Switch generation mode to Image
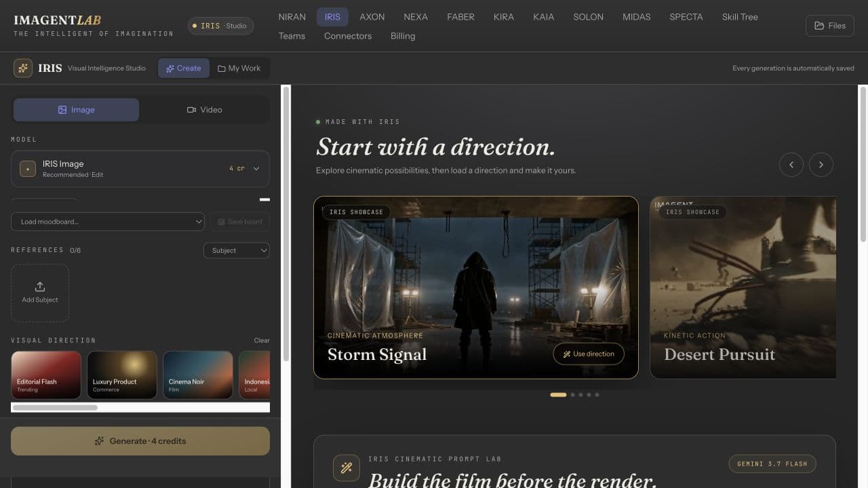The image size is (868, 488). (x=76, y=110)
